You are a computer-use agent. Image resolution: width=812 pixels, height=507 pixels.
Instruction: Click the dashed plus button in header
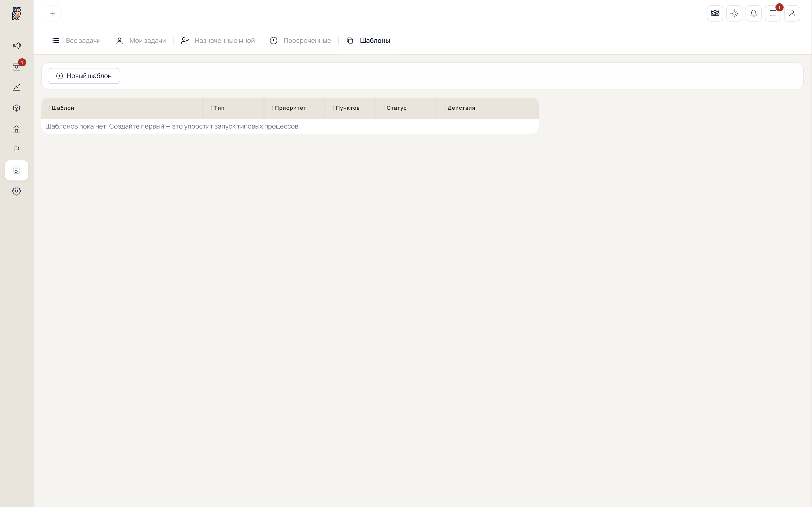(x=53, y=13)
